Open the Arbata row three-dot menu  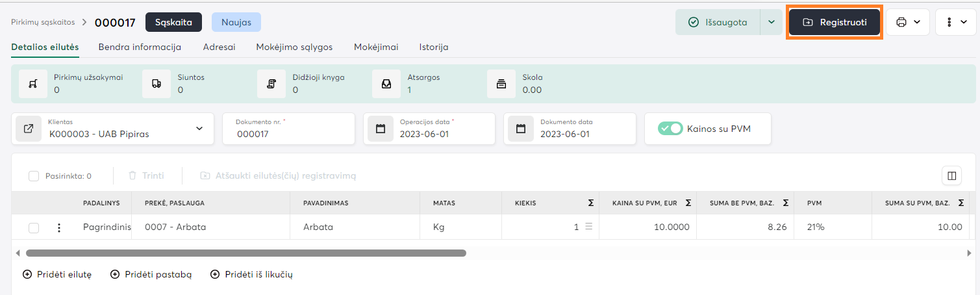pos(59,227)
